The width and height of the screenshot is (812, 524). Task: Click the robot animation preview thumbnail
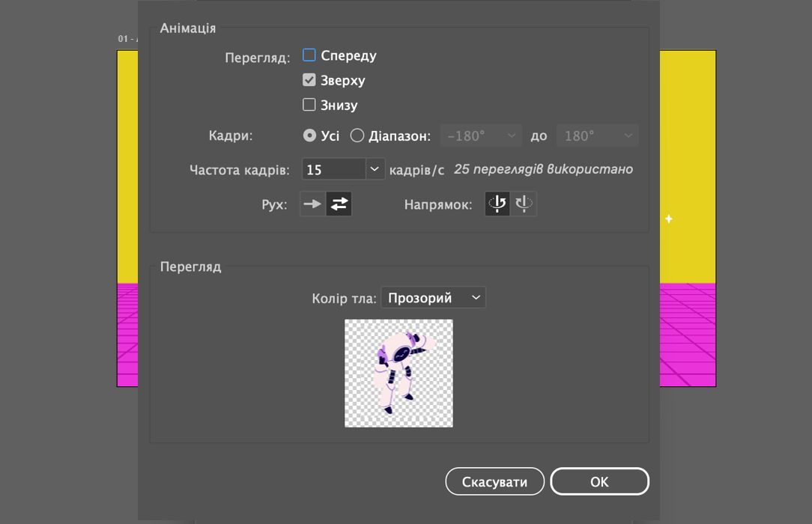399,374
